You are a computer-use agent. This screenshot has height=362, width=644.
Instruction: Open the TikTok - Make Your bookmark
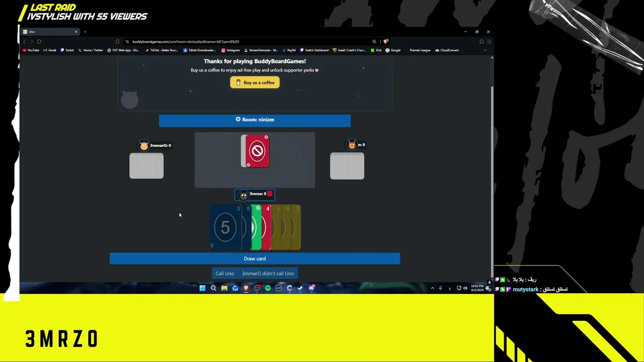(x=162, y=50)
